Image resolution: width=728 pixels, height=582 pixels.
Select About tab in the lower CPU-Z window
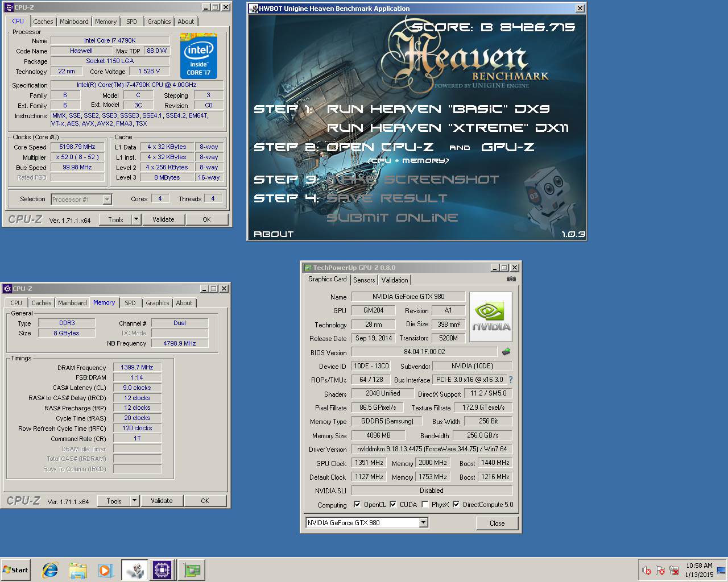point(184,303)
